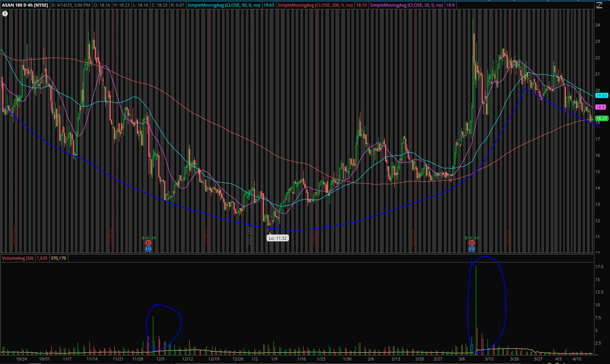Viewport: 610px width, 364px height.
Task: Click the $-0.15 earnings label
Action: coord(472,238)
